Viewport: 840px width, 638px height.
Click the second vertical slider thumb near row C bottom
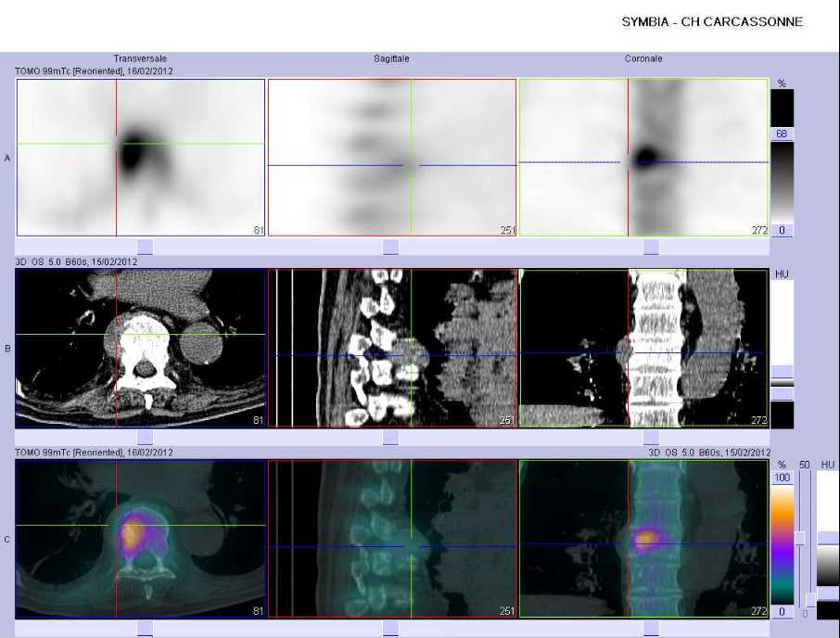pyautogui.click(x=811, y=599)
